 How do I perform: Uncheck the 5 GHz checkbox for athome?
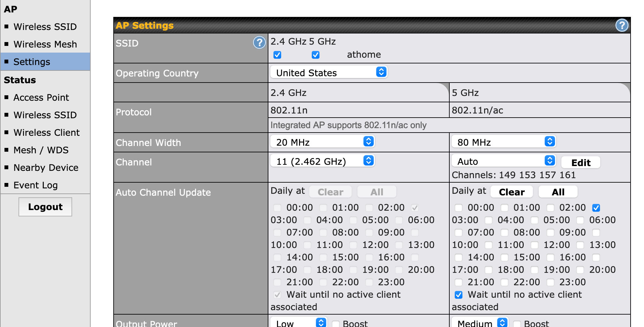tap(316, 55)
